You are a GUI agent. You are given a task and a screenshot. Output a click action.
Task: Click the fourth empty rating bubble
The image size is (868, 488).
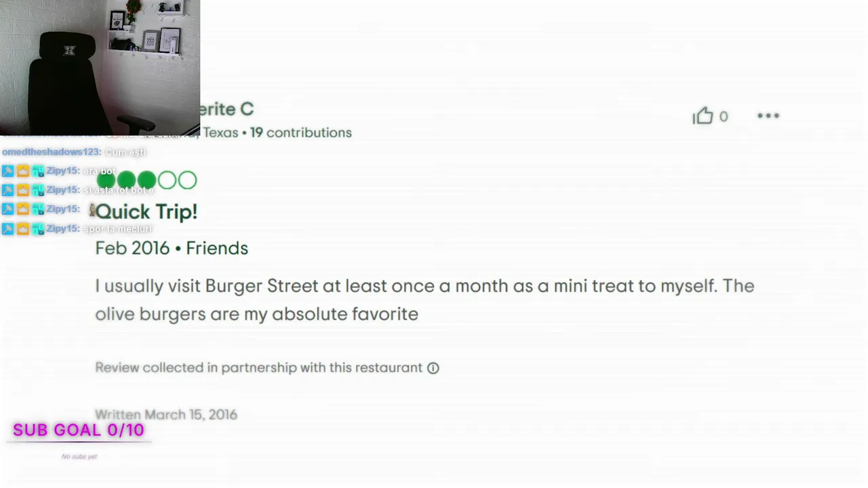[x=167, y=180]
